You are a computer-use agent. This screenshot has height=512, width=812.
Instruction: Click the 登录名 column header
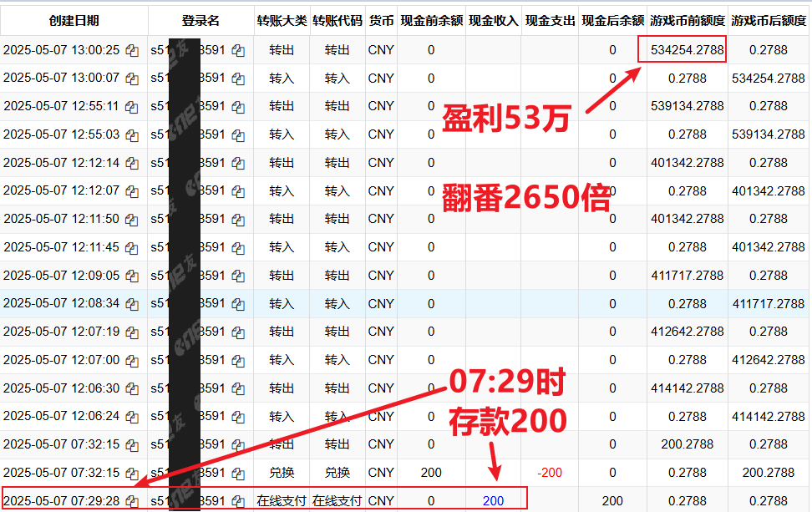tap(200, 21)
